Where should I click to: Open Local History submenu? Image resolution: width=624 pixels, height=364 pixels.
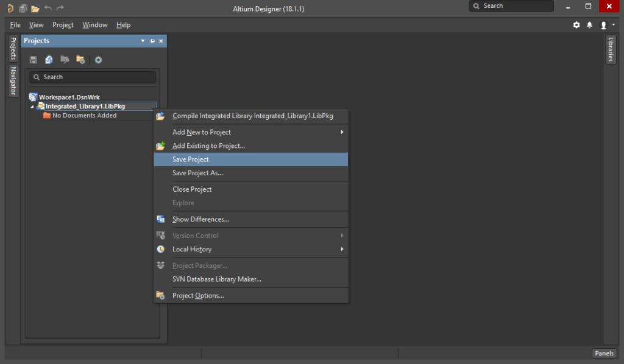[x=250, y=249]
